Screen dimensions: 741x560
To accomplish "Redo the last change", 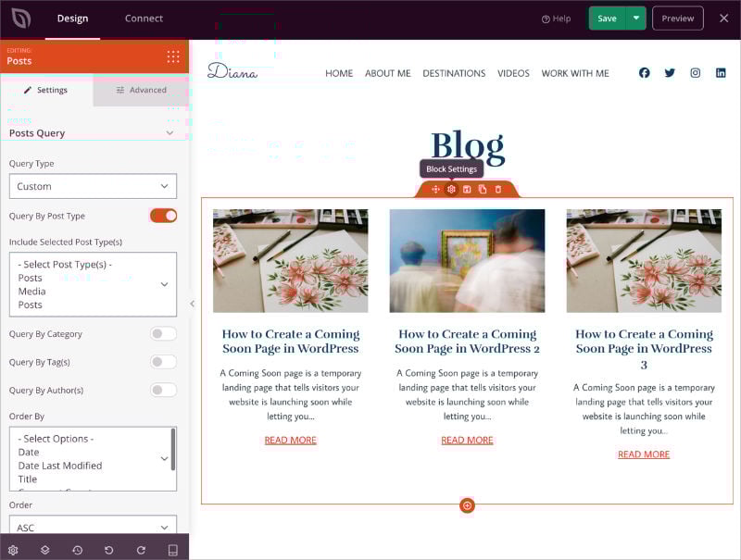I will 141,549.
